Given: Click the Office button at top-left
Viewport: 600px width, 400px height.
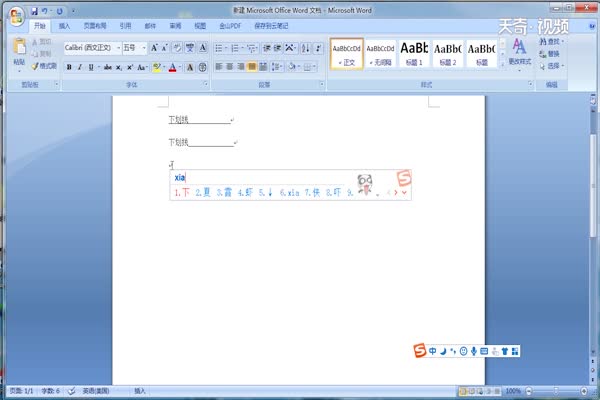Looking at the screenshot, I should [14, 12].
